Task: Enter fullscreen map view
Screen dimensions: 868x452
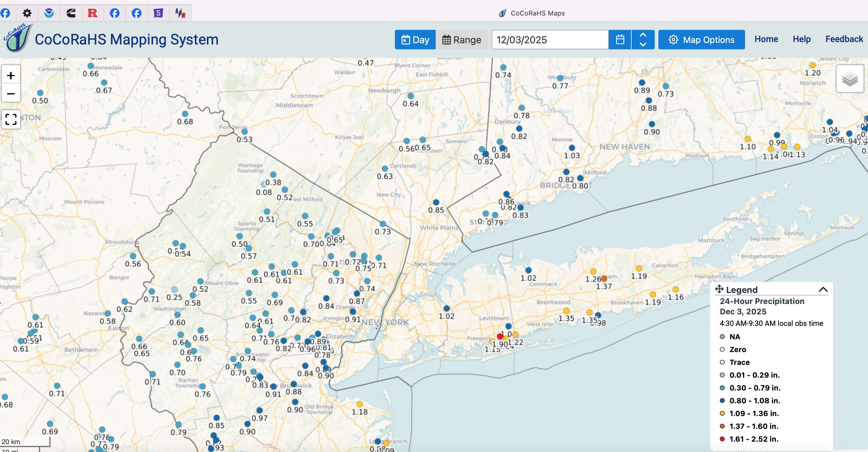Action: point(11,119)
